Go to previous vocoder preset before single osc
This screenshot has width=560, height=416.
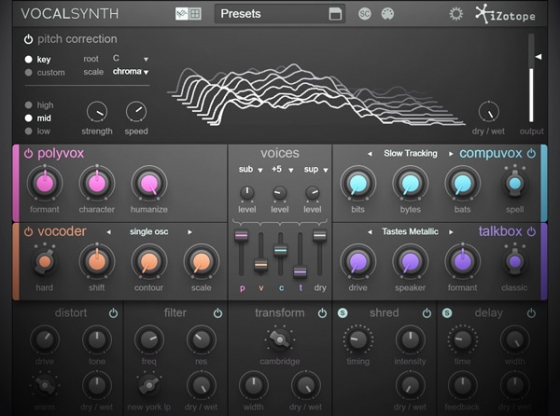coord(109,232)
